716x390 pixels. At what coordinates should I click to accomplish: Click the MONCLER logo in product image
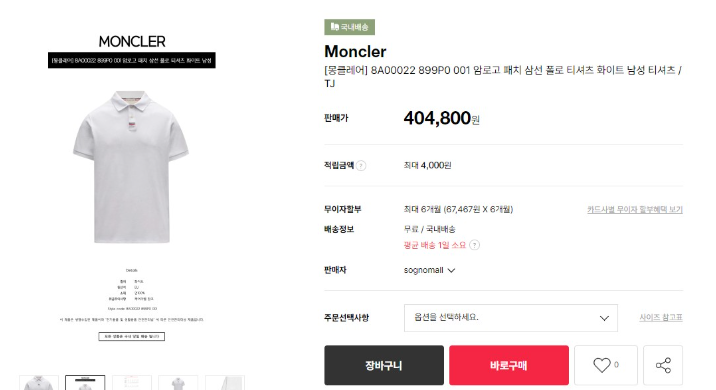pos(132,42)
